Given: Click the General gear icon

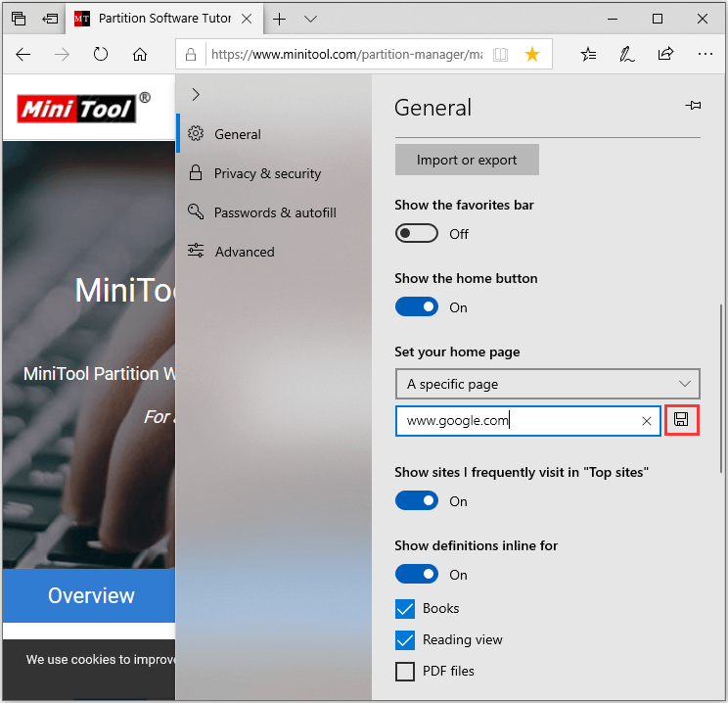Looking at the screenshot, I should (196, 133).
